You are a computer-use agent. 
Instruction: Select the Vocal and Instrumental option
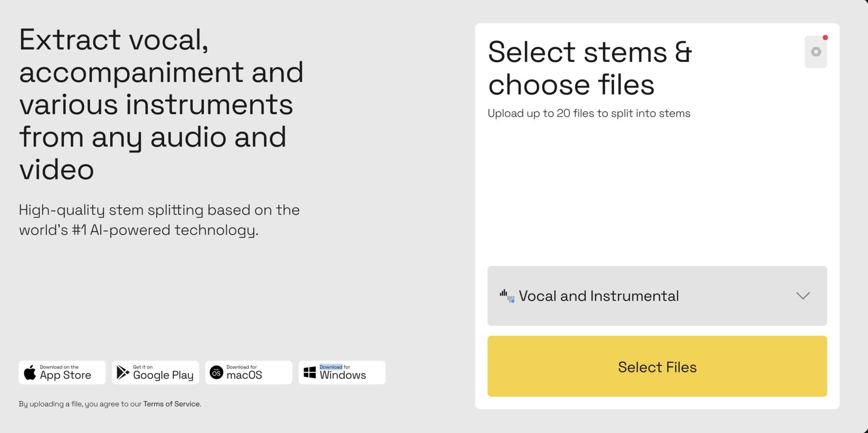point(599,296)
